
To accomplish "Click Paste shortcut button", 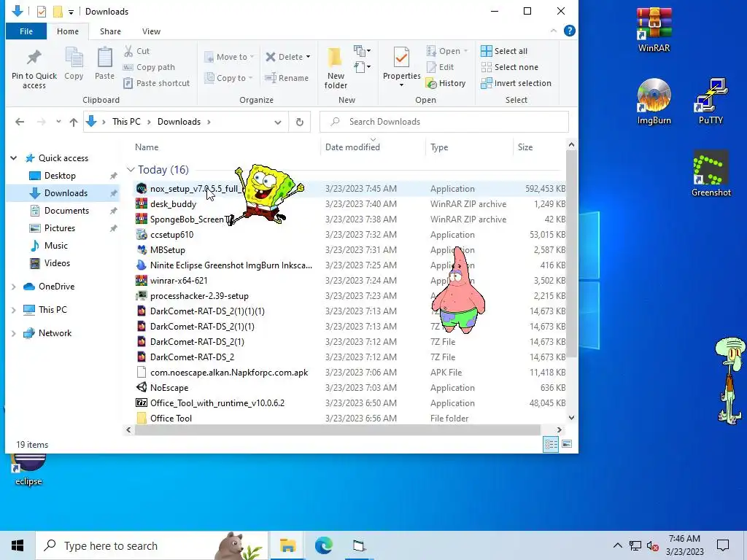I will [156, 83].
